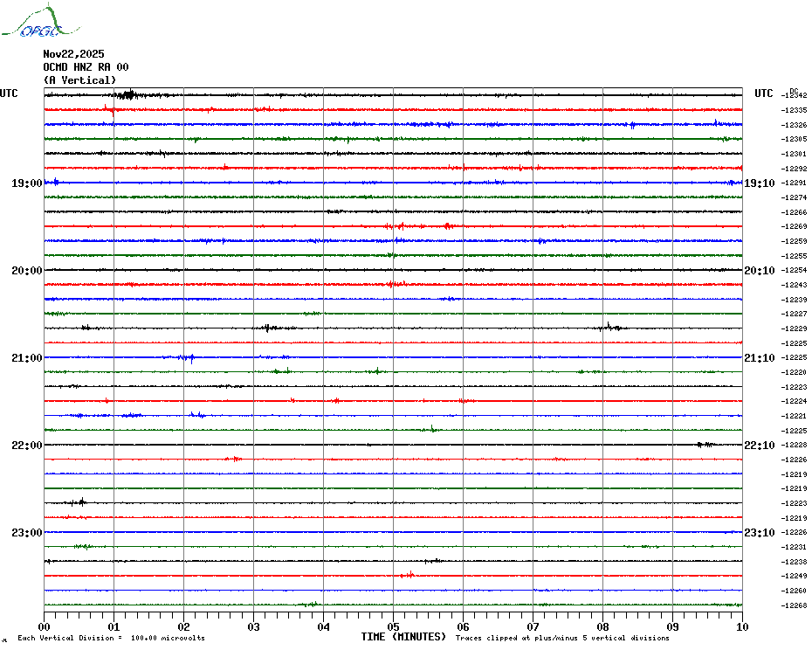
Task: Select the OCMD HNZ RA 00 station label
Action: pos(86,66)
